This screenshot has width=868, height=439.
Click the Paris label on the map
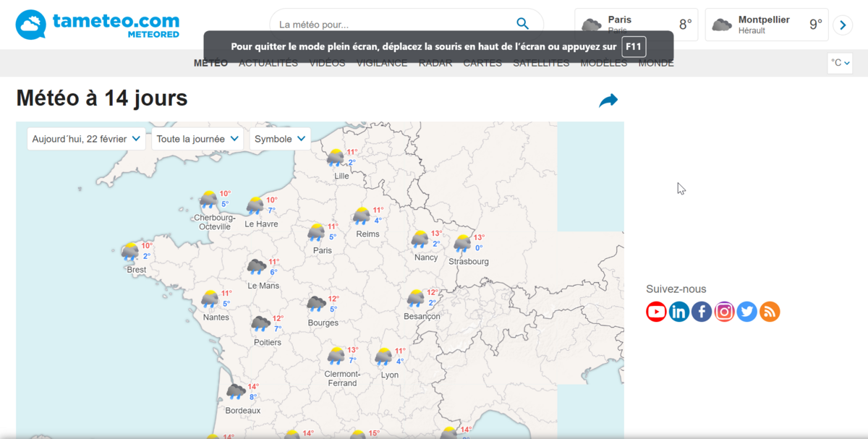[323, 250]
